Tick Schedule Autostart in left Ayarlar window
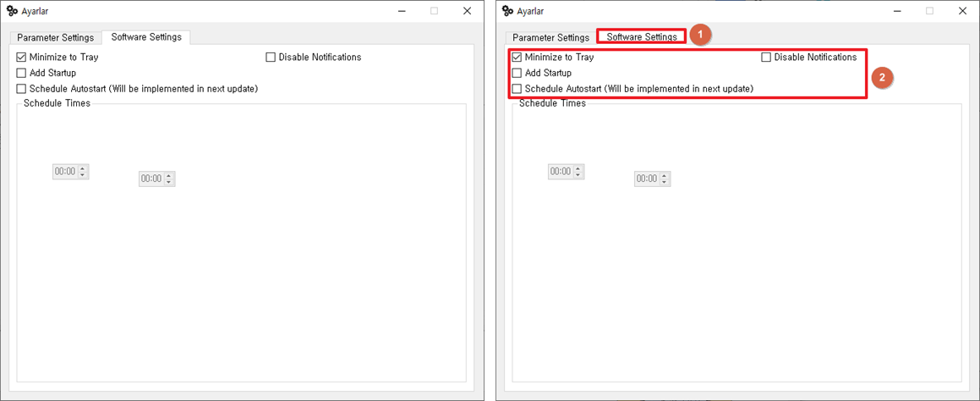Screen dimensions: 980x401 point(21,89)
